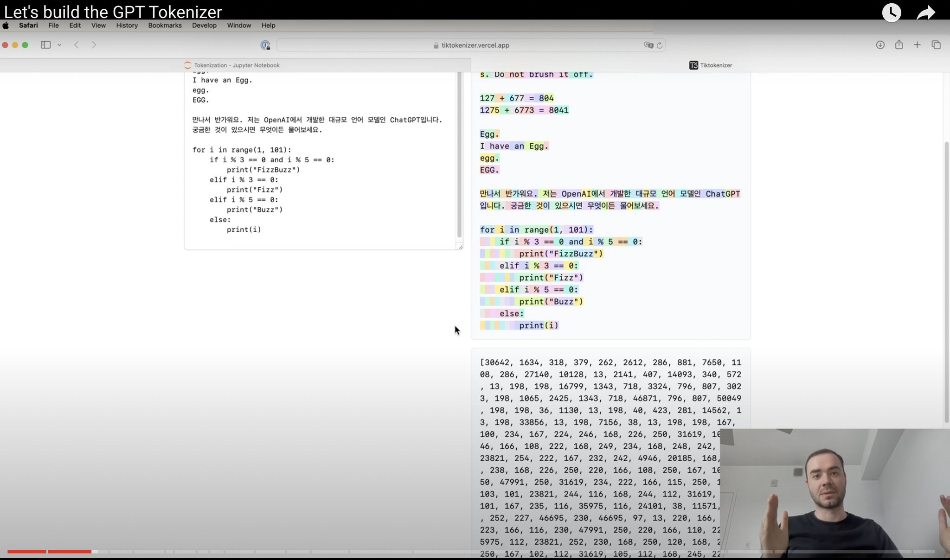
Task: Reload the current page
Action: (659, 45)
